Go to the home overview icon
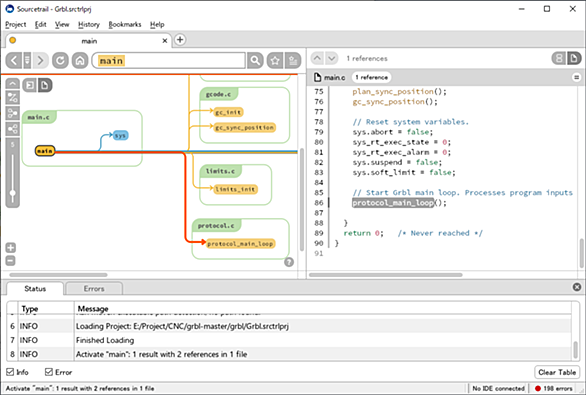586x395 pixels. point(80,60)
